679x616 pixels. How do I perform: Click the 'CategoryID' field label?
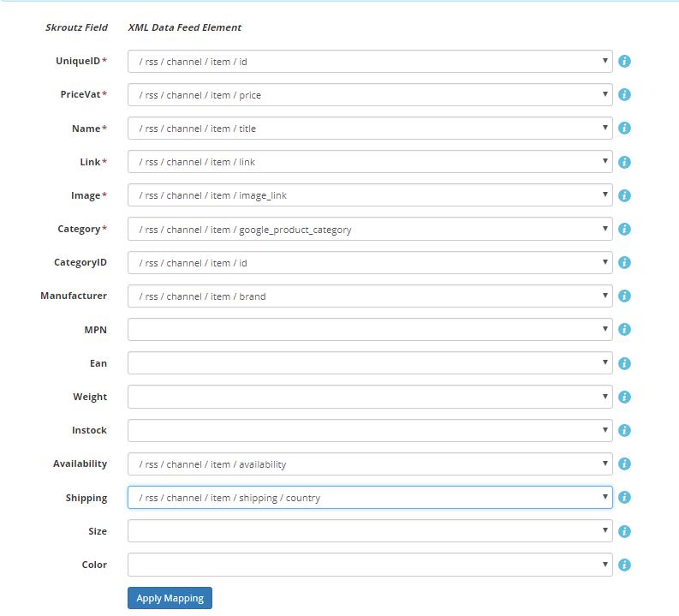[80, 262]
